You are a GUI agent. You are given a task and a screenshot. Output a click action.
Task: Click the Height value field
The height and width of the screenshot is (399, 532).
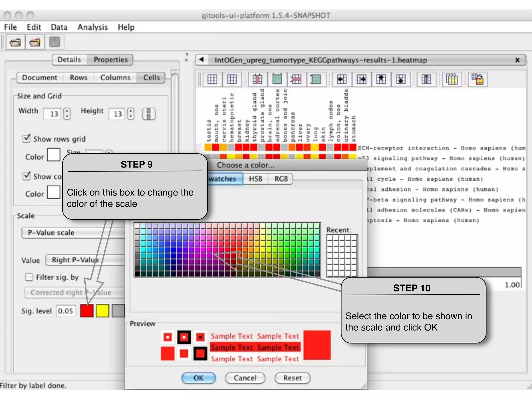click(117, 114)
